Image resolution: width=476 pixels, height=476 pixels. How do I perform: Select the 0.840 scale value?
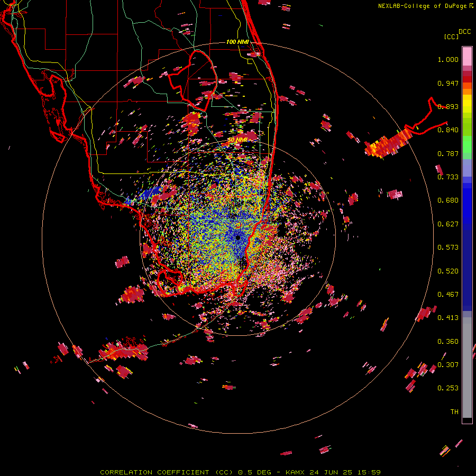(448, 130)
